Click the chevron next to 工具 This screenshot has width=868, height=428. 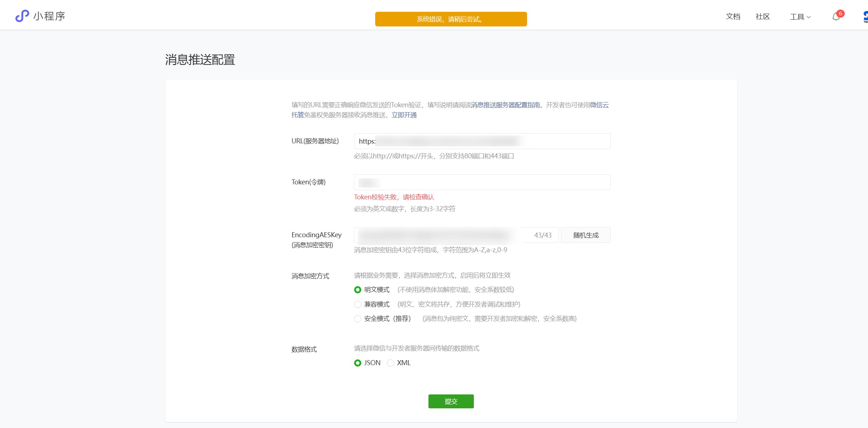click(x=809, y=17)
